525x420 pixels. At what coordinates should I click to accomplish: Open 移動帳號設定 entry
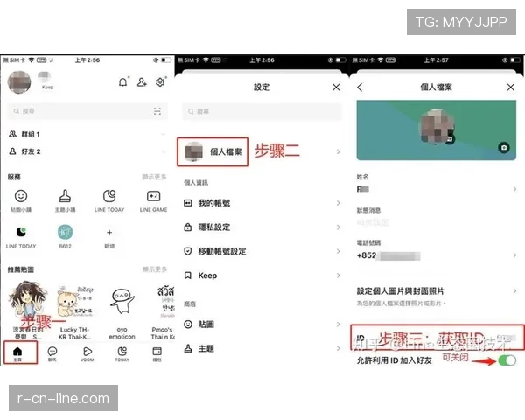point(262,251)
